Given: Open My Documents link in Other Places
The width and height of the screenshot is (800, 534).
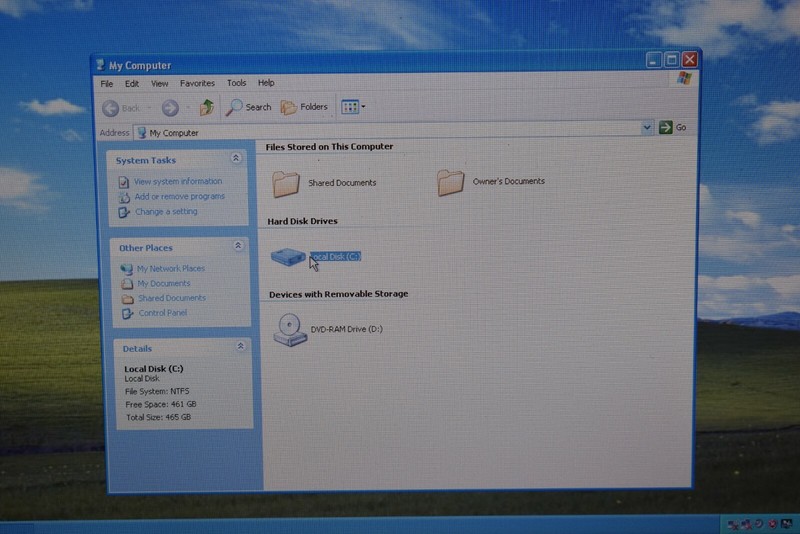Looking at the screenshot, I should pyautogui.click(x=163, y=283).
